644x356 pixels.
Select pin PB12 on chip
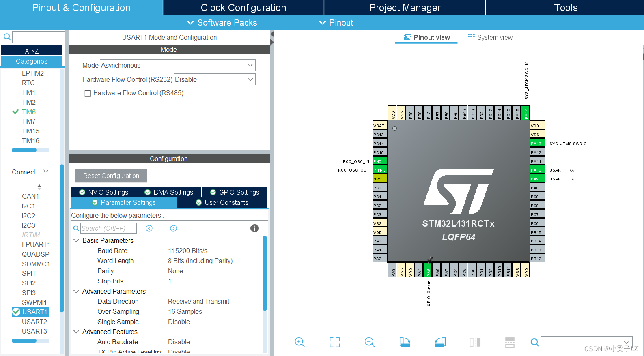pos(537,259)
